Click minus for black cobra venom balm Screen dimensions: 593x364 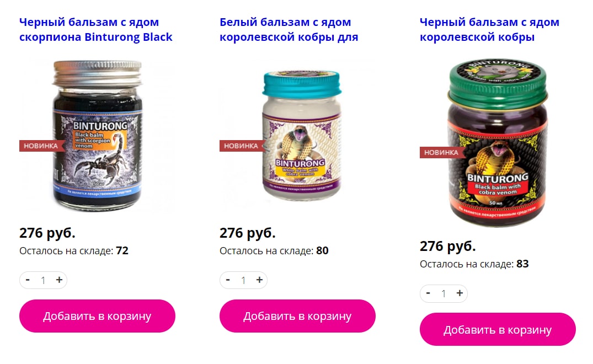point(428,293)
